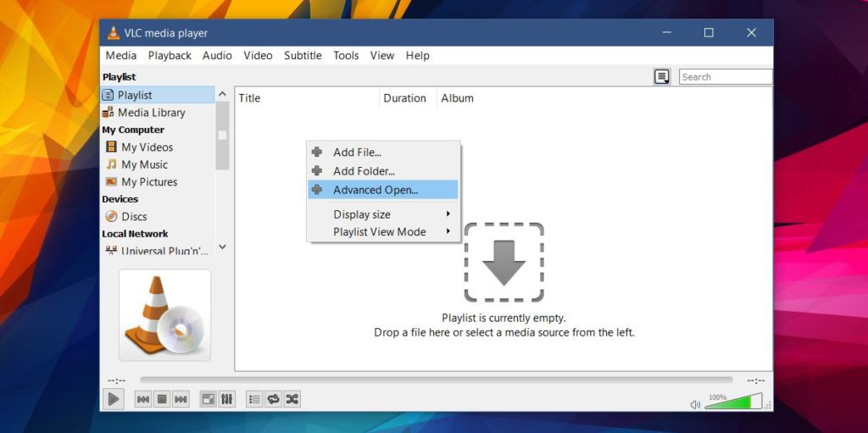Close the VLC media player window
Screen dimensions: 868x433
click(x=751, y=33)
